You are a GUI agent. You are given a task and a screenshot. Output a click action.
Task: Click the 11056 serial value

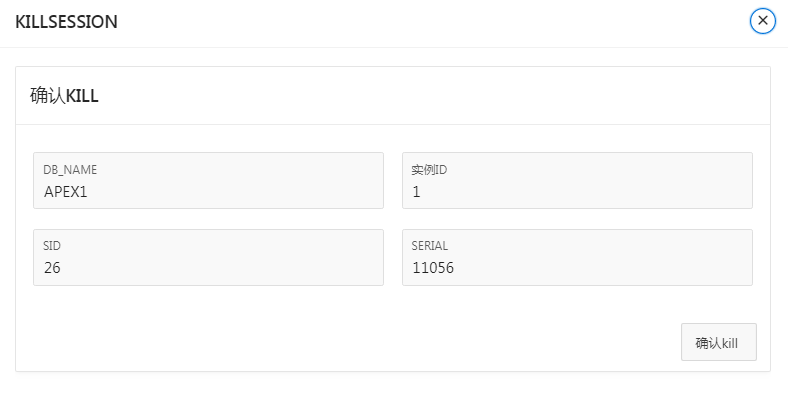(432, 268)
